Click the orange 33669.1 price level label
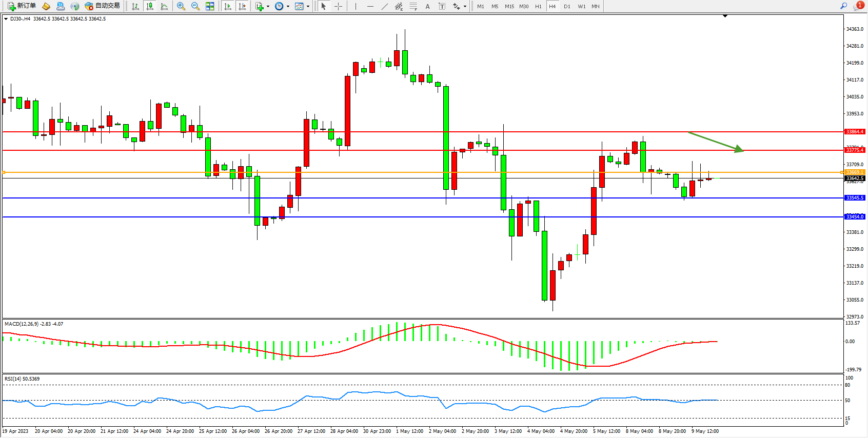 click(x=854, y=172)
